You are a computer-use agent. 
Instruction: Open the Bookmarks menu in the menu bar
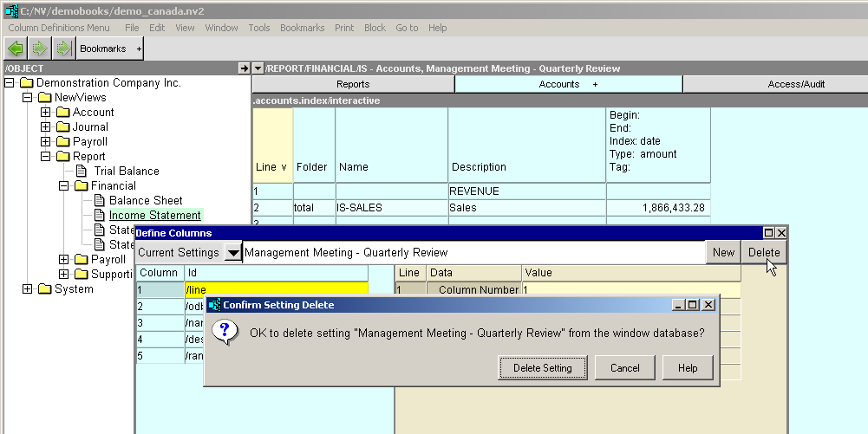tap(302, 28)
